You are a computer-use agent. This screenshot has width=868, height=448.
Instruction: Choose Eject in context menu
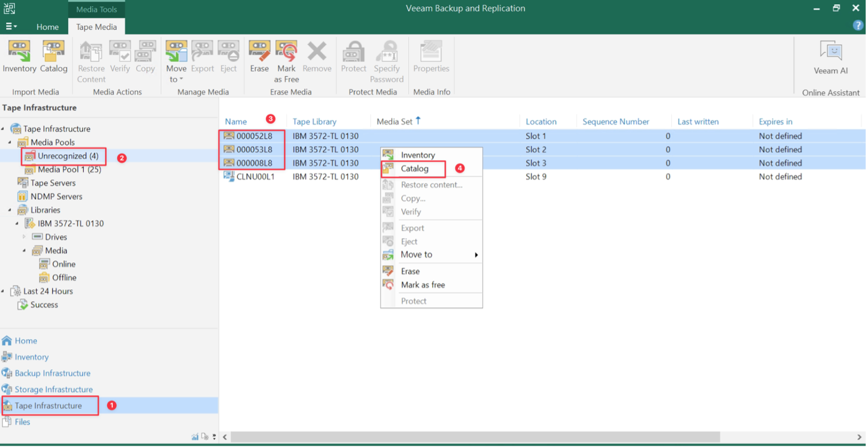[432, 242]
